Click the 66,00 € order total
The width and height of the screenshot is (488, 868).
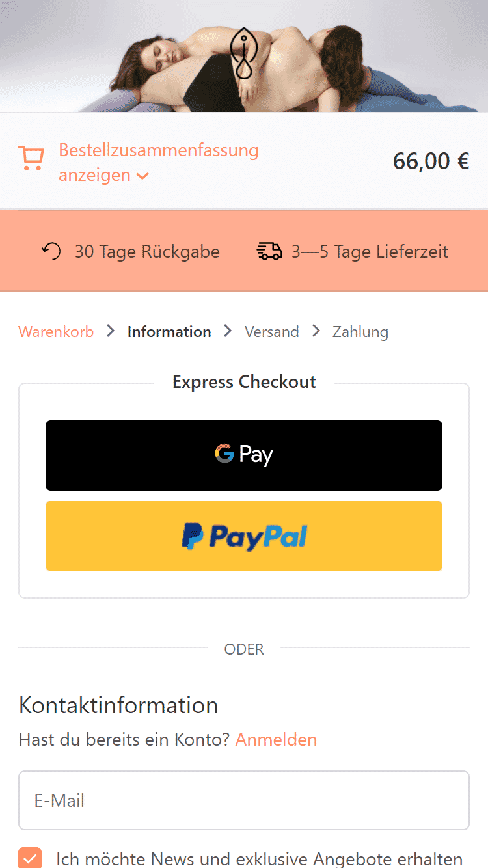tap(431, 161)
